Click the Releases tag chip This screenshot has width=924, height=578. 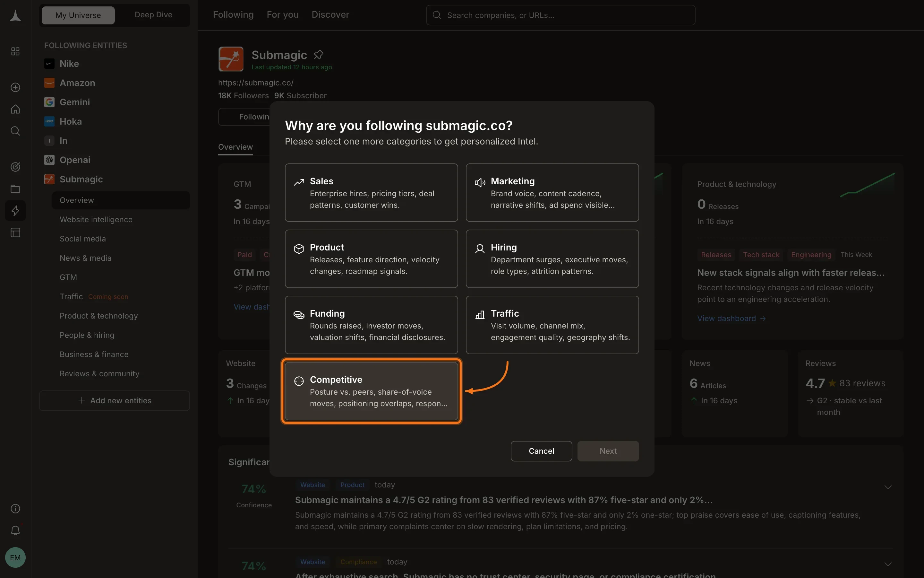click(716, 255)
